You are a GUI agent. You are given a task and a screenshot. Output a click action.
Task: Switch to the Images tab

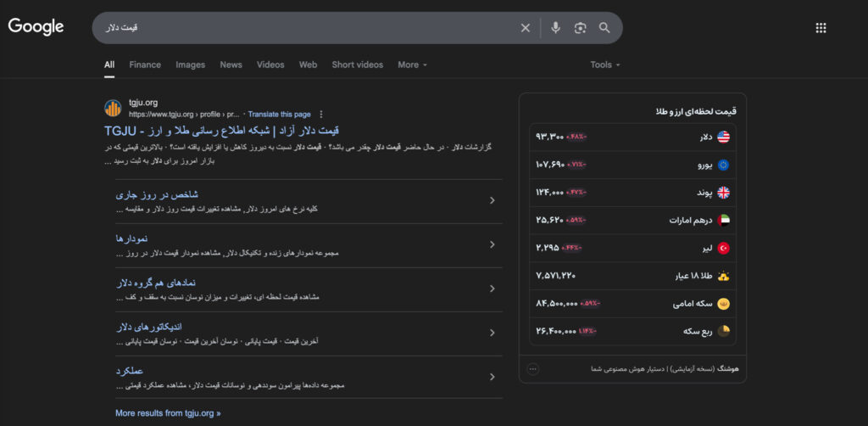pos(191,64)
